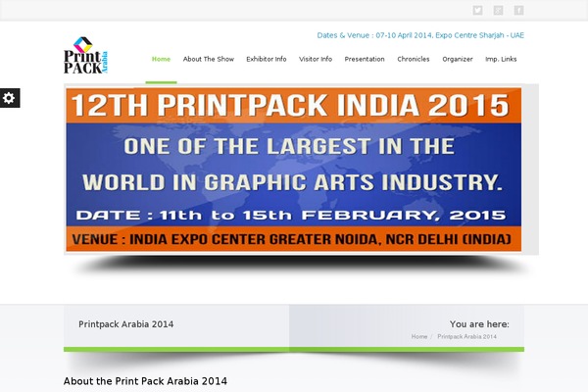The image size is (588, 392).
Task: Open Imp. Links menu item
Action: (x=501, y=59)
